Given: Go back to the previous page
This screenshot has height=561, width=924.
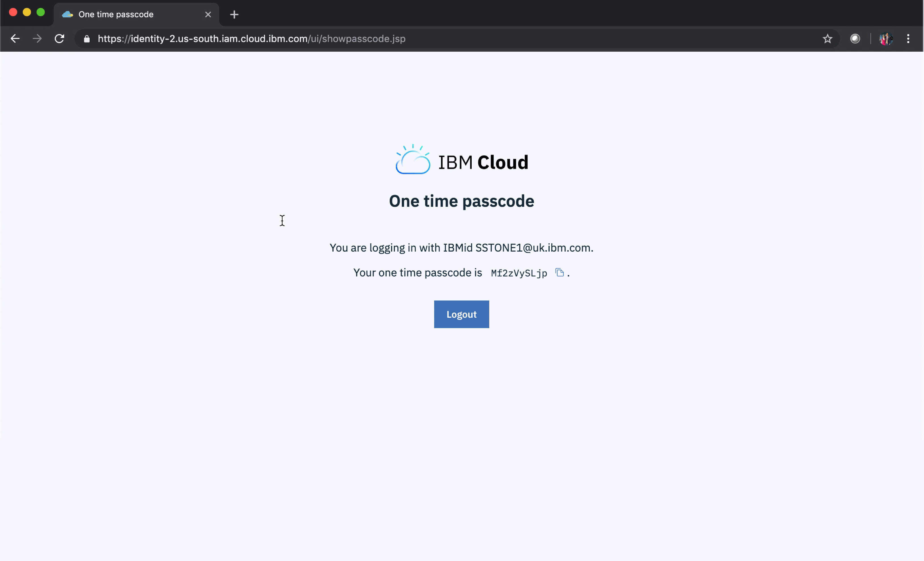Looking at the screenshot, I should [x=15, y=39].
